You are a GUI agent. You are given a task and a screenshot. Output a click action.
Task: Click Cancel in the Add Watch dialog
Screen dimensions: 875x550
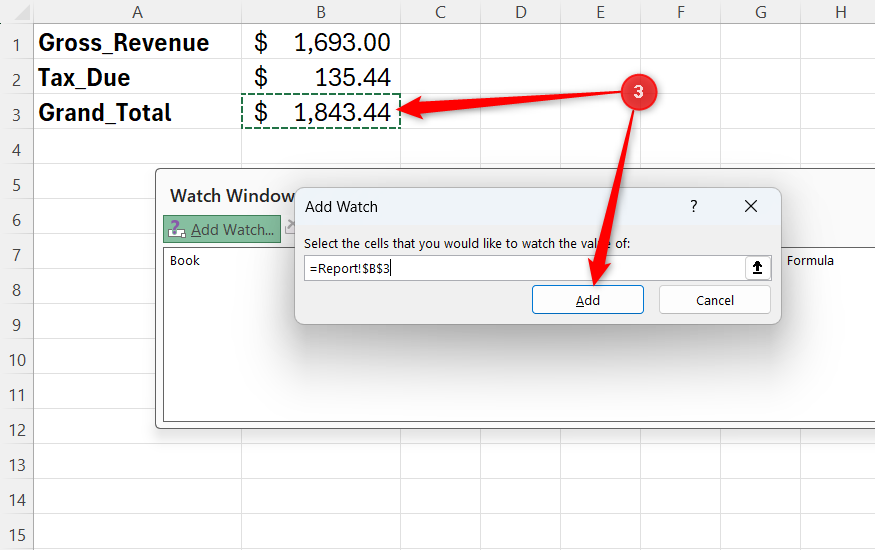714,300
